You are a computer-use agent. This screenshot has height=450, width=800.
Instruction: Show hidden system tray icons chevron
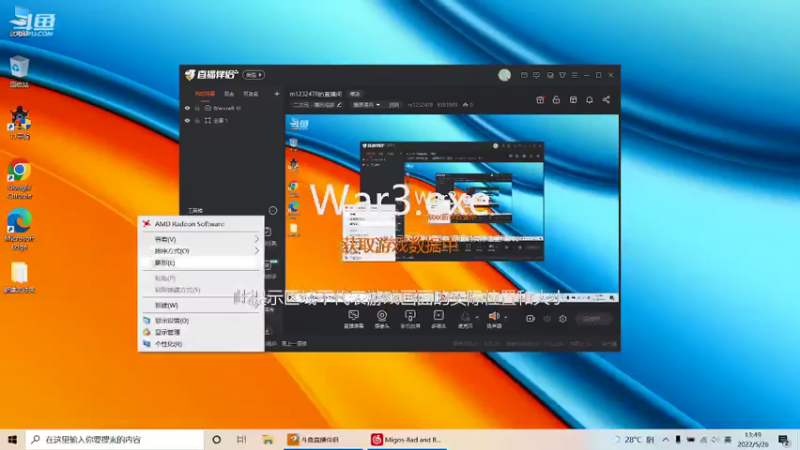(665, 439)
